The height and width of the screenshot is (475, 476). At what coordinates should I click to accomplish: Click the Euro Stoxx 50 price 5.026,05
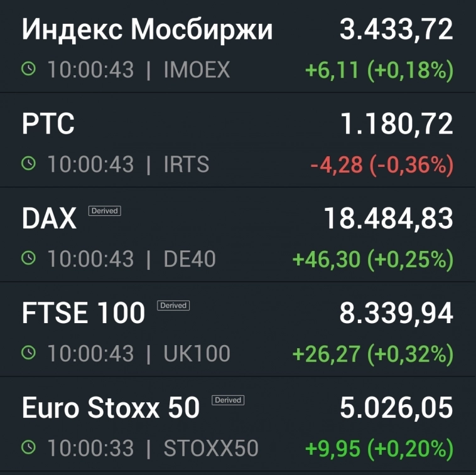(x=396, y=408)
